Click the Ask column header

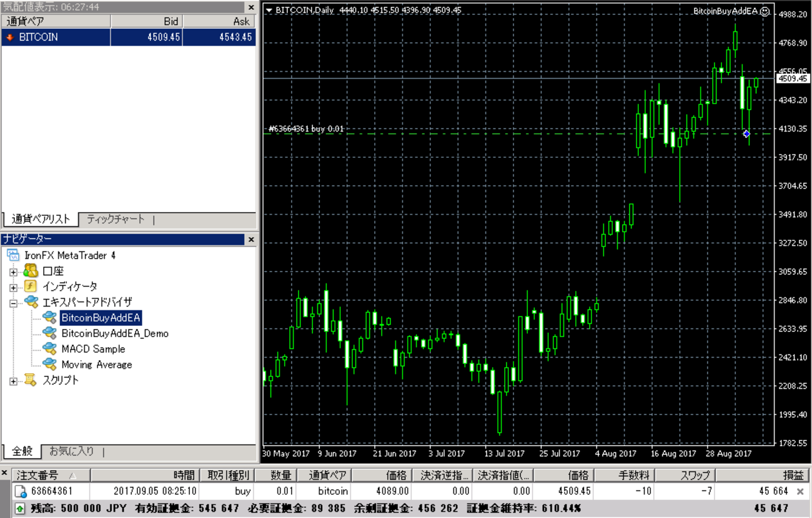point(219,21)
